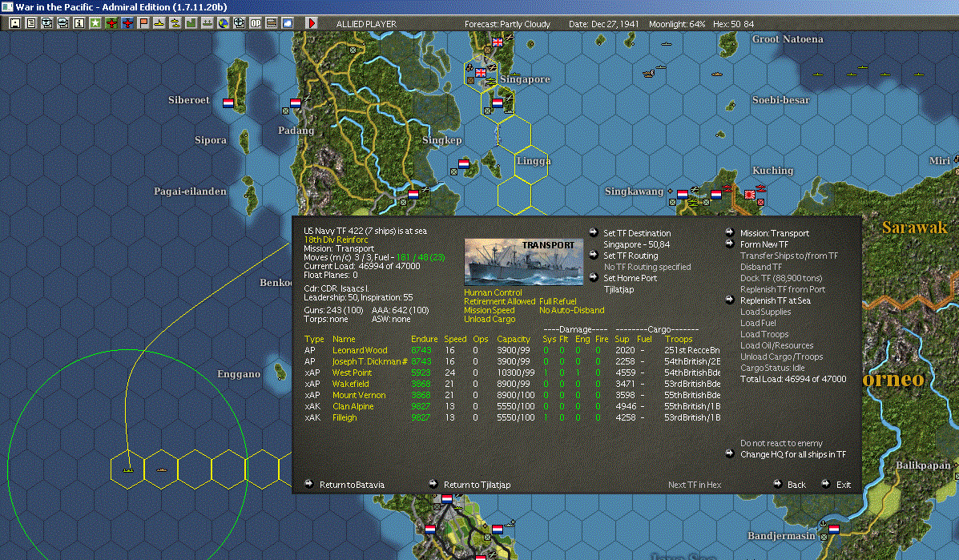
Task: Click the orange flag toolbar icon
Action: [x=143, y=23]
